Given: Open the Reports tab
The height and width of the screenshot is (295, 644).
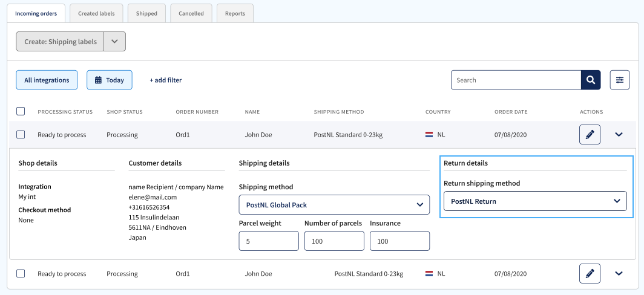Looking at the screenshot, I should (x=235, y=13).
